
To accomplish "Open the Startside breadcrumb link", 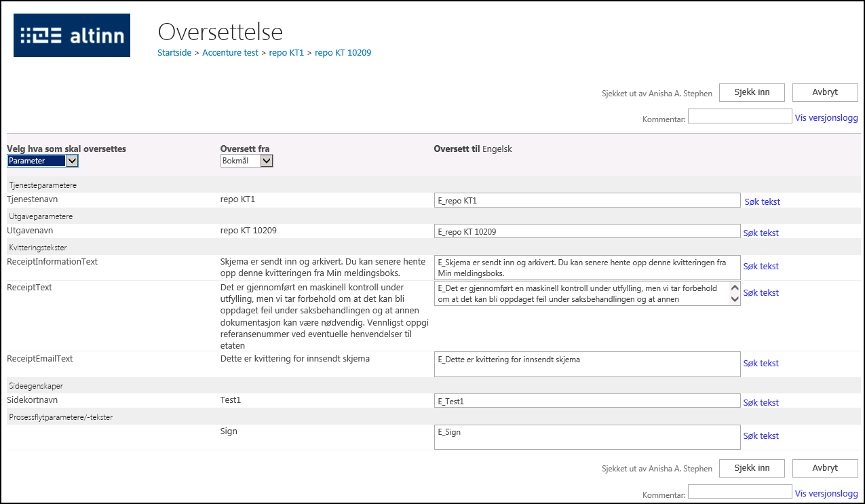I will [174, 53].
